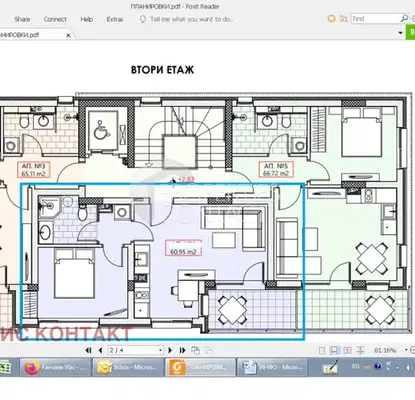Click the pen notepad tray icon

330,367
